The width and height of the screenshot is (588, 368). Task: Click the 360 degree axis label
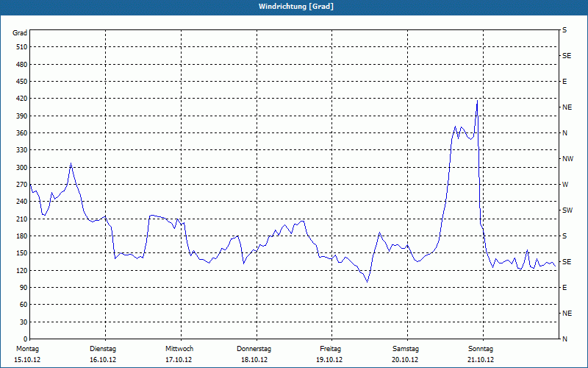22,133
